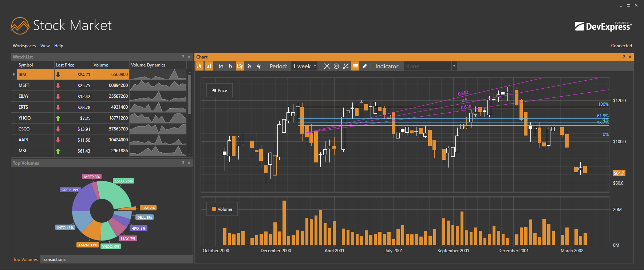
Task: Click the Price legend marker
Action: pos(214,90)
